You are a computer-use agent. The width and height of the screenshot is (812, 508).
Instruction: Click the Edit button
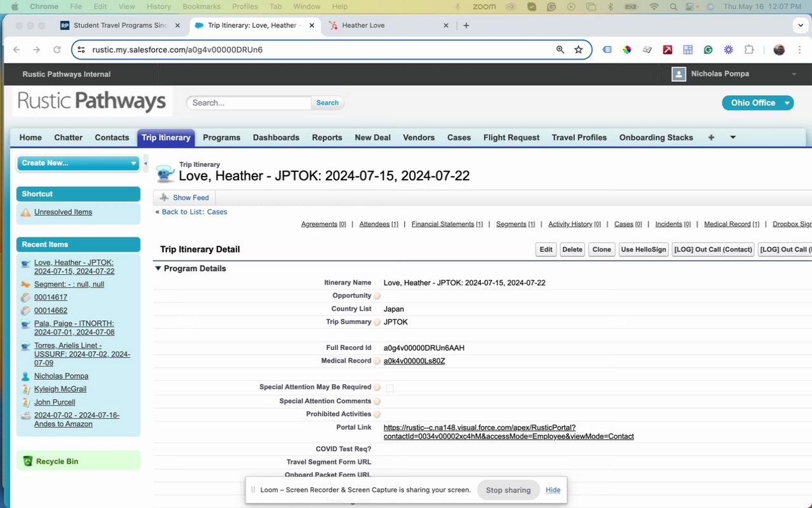(x=546, y=250)
